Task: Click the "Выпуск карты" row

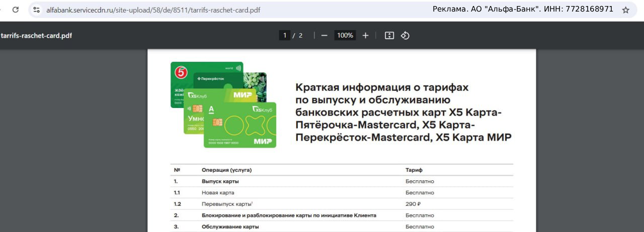Action: (x=343, y=181)
